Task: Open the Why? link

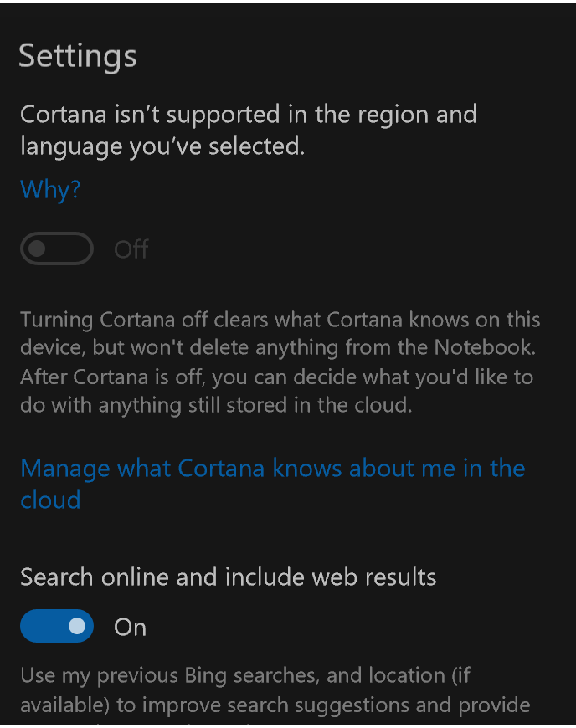Action: click(x=49, y=190)
